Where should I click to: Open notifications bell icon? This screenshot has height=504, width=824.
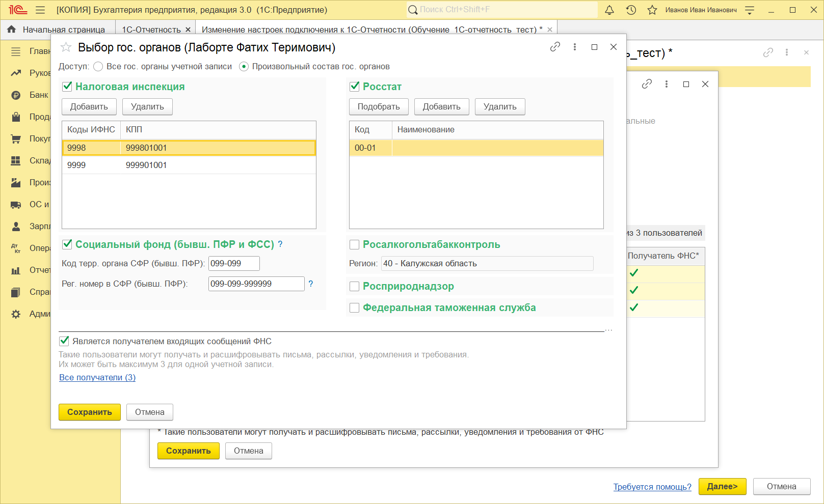click(609, 10)
